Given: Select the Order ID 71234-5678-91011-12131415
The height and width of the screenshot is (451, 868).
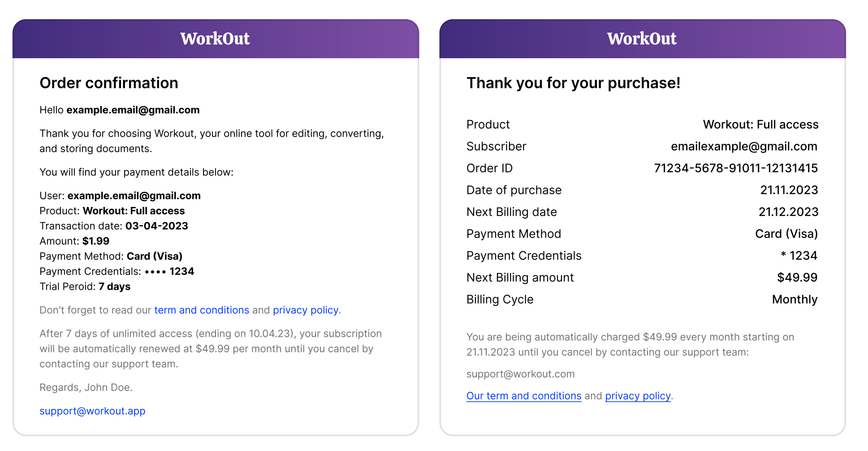Looking at the screenshot, I should (735, 168).
